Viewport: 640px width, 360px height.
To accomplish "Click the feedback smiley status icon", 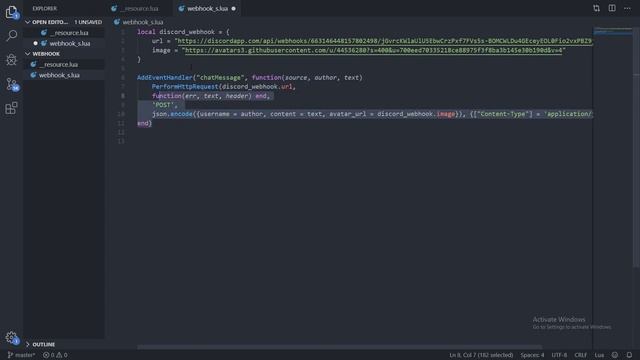I will click(x=615, y=355).
